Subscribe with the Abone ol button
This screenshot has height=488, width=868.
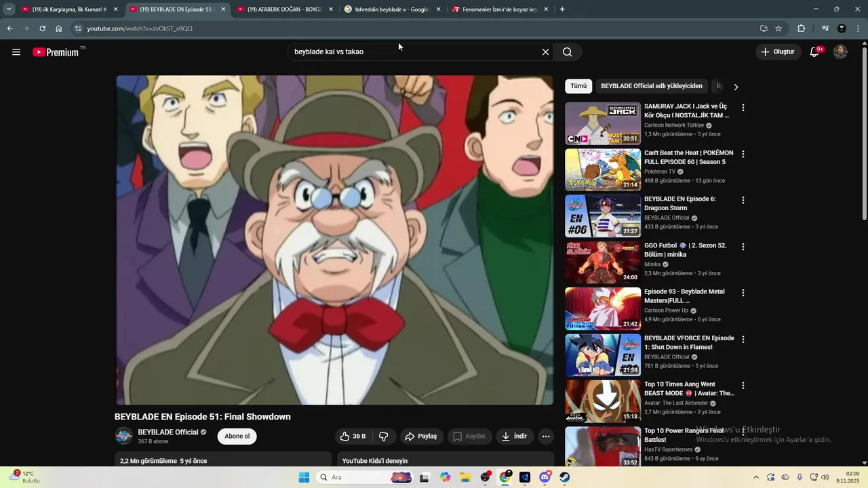[237, 436]
